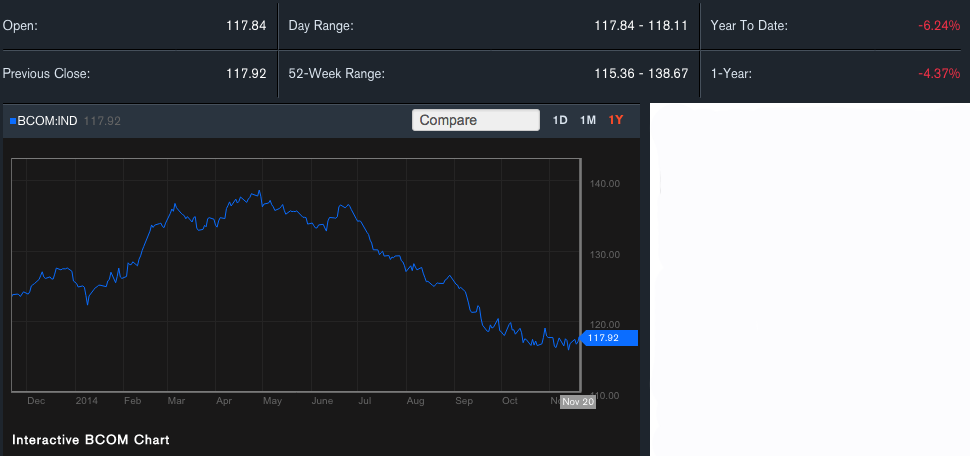This screenshot has width=970, height=456.
Task: Click the blue BCOM:IND legend square
Action: [x=13, y=121]
